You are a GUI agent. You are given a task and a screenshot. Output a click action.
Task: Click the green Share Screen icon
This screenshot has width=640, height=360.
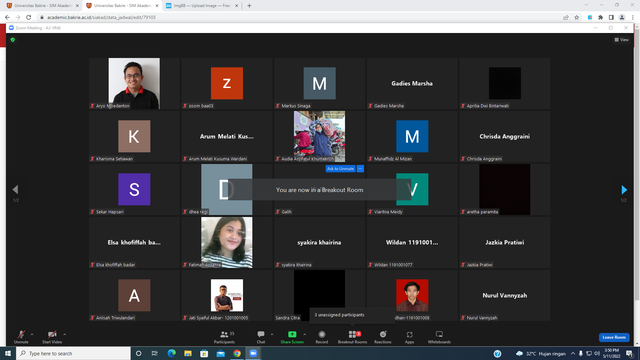coord(292,334)
